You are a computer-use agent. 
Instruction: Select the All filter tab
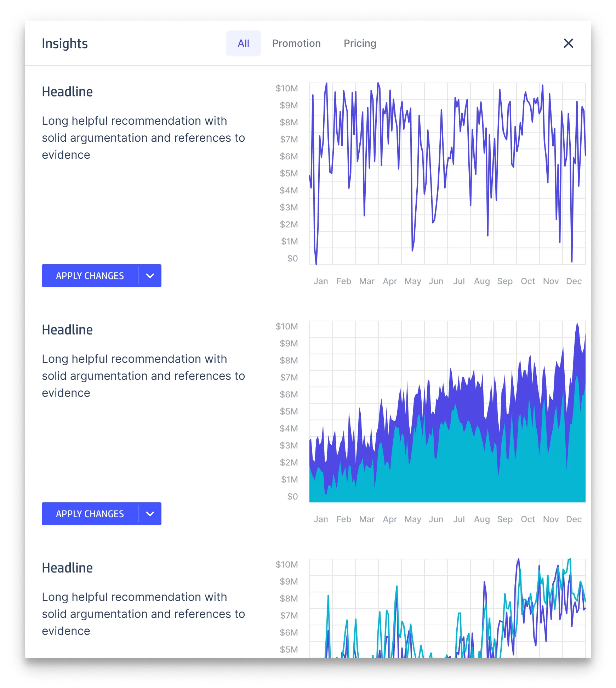(243, 43)
